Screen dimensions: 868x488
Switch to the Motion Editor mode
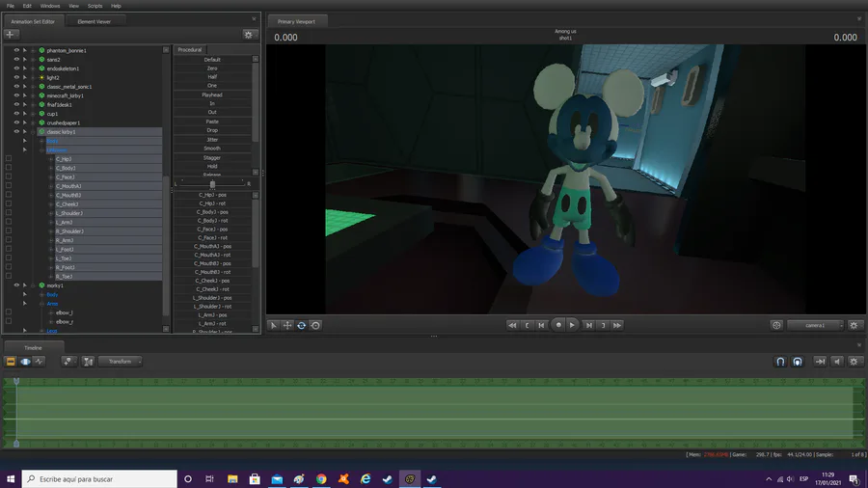pos(25,362)
